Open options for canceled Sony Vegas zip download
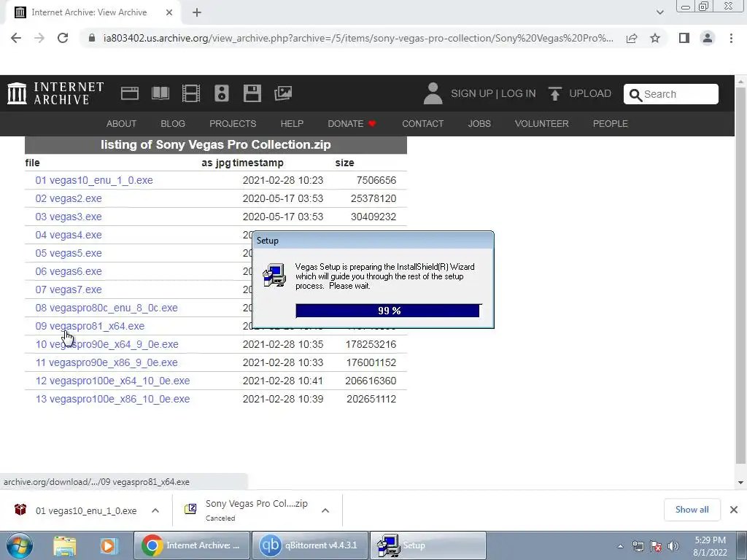Image resolution: width=747 pixels, height=560 pixels. point(325,510)
